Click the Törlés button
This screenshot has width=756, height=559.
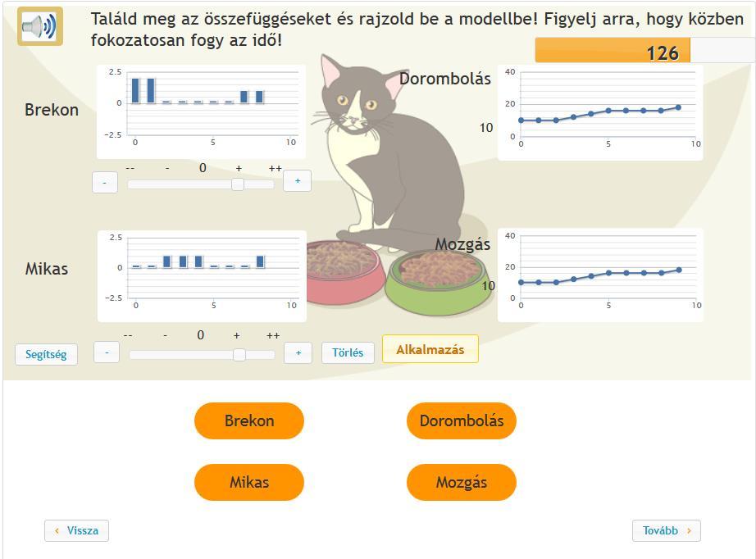[348, 352]
